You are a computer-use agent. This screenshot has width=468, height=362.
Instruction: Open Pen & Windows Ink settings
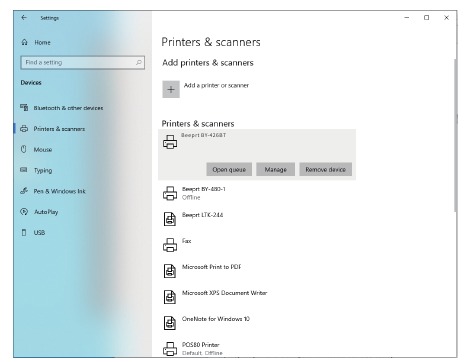coord(60,191)
